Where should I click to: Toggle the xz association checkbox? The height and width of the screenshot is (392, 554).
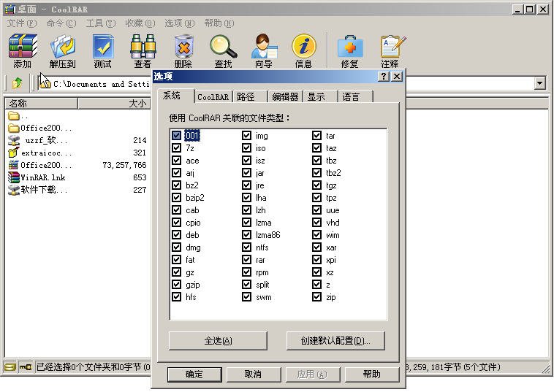click(317, 272)
